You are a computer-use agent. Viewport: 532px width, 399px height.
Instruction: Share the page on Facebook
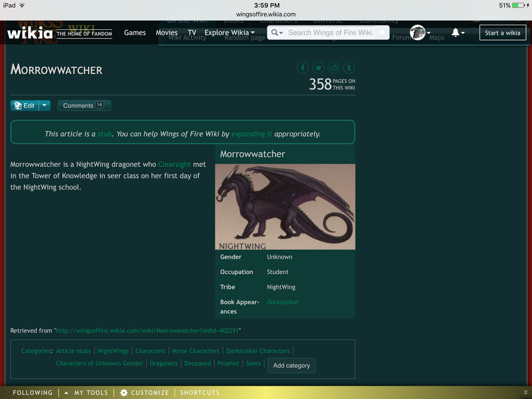pos(303,68)
